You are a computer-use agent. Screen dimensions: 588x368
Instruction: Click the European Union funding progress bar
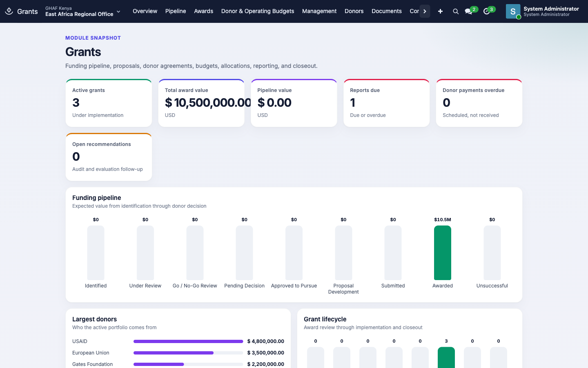click(x=188, y=353)
